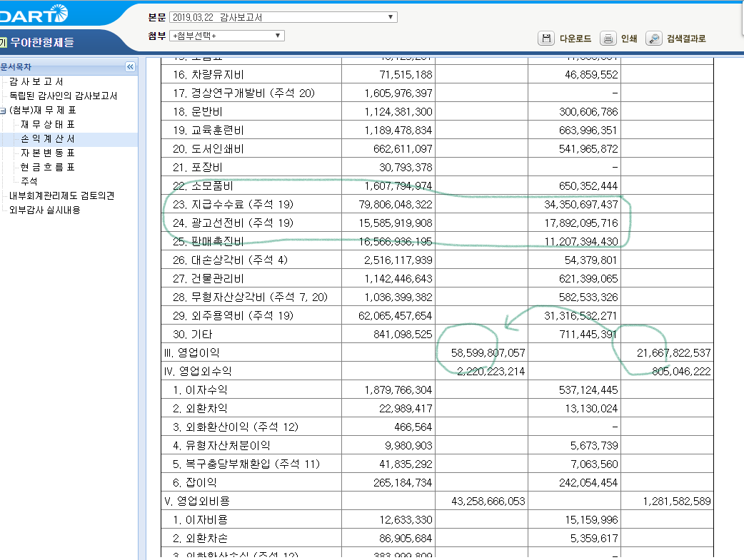Click the Ⅴ. 영업외비용 row label
Screen dimensions: 744x560
tap(197, 502)
